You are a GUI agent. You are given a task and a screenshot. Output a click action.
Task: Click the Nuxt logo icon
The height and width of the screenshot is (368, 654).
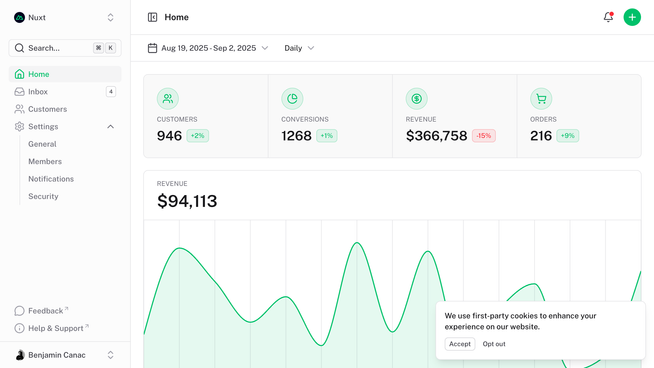[19, 18]
